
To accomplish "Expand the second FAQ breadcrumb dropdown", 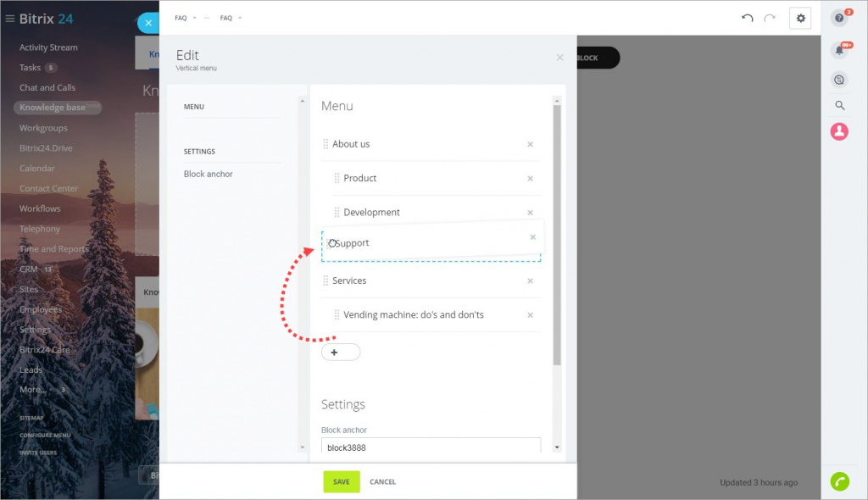I will 240,18.
